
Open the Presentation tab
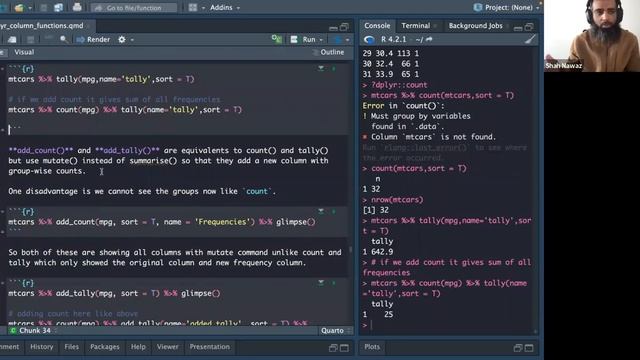tap(209, 347)
